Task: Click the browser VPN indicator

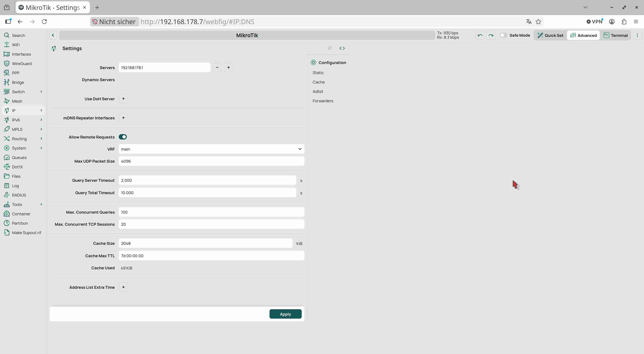Action: (595, 22)
